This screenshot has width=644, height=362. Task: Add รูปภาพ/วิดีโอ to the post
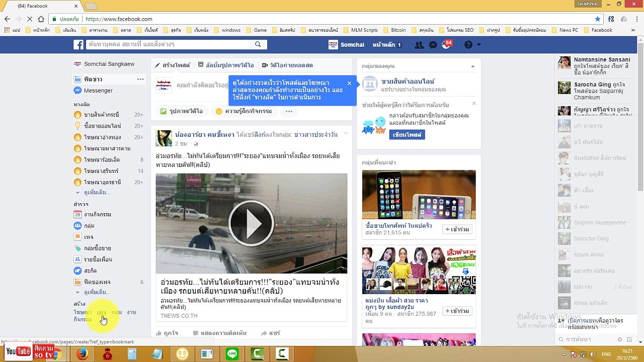click(181, 111)
